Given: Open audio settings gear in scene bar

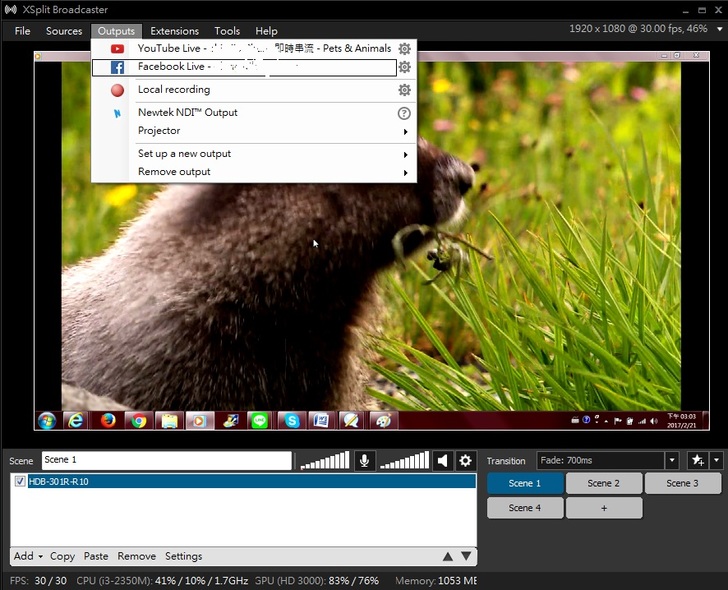Looking at the screenshot, I should point(465,461).
